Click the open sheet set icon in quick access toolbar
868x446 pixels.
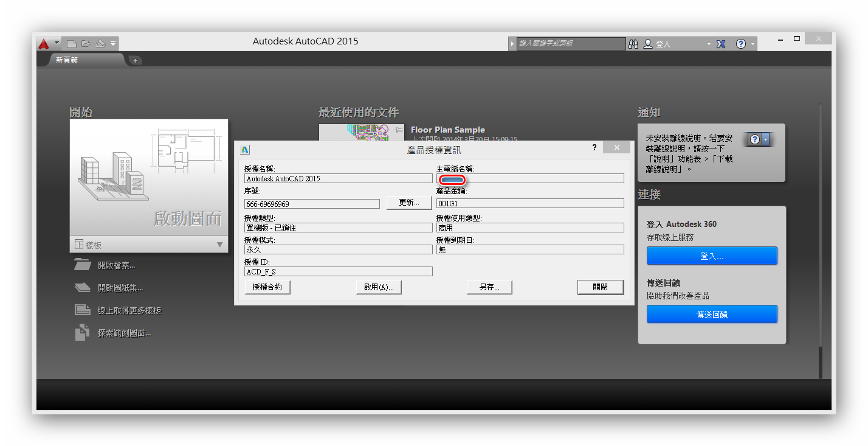click(100, 43)
